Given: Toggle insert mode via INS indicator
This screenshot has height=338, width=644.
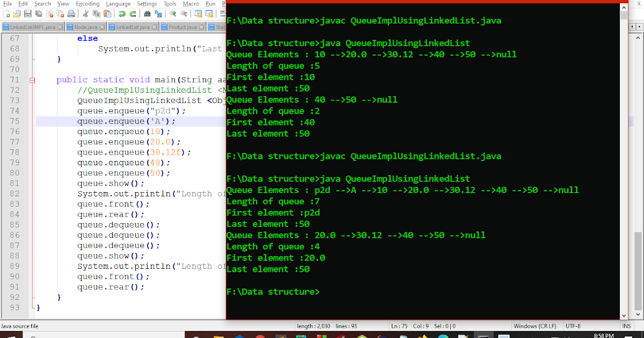Looking at the screenshot, I should [627, 326].
